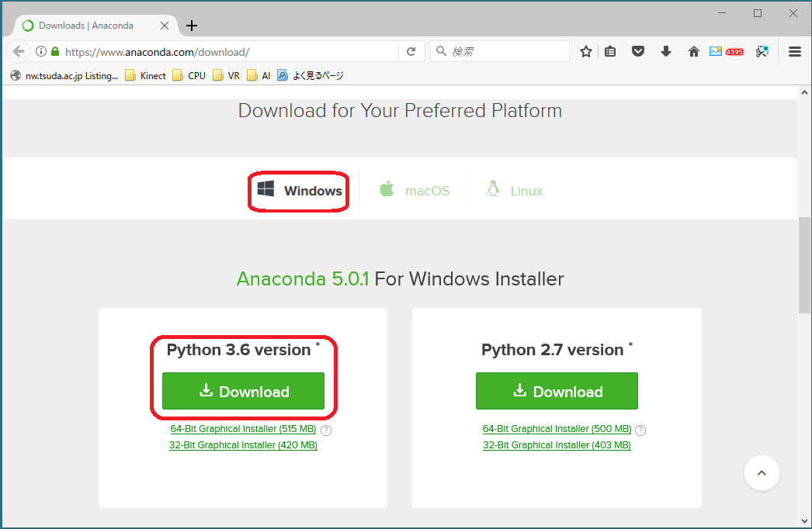Click the screenshot scissors icon
The image size is (812, 529).
[x=762, y=52]
